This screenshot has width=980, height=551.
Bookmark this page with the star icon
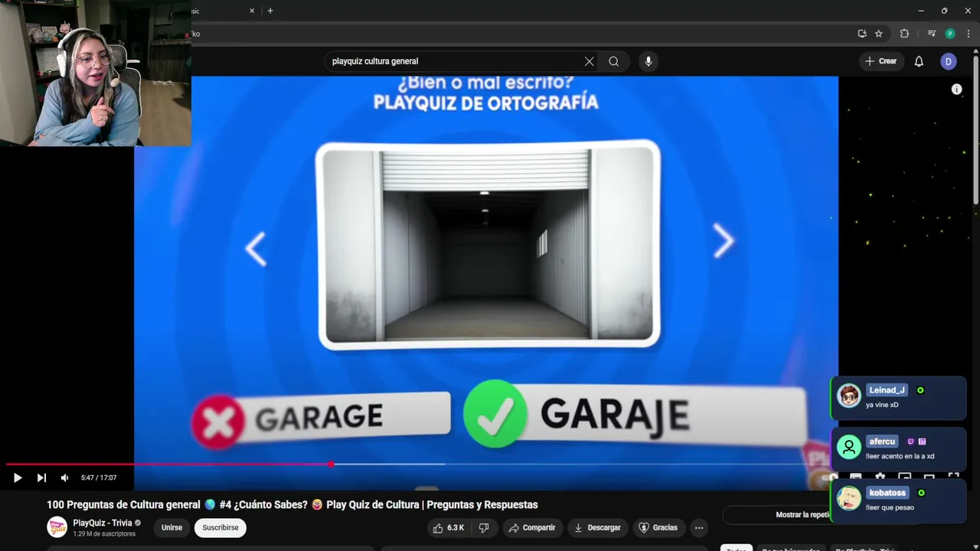[x=879, y=34]
